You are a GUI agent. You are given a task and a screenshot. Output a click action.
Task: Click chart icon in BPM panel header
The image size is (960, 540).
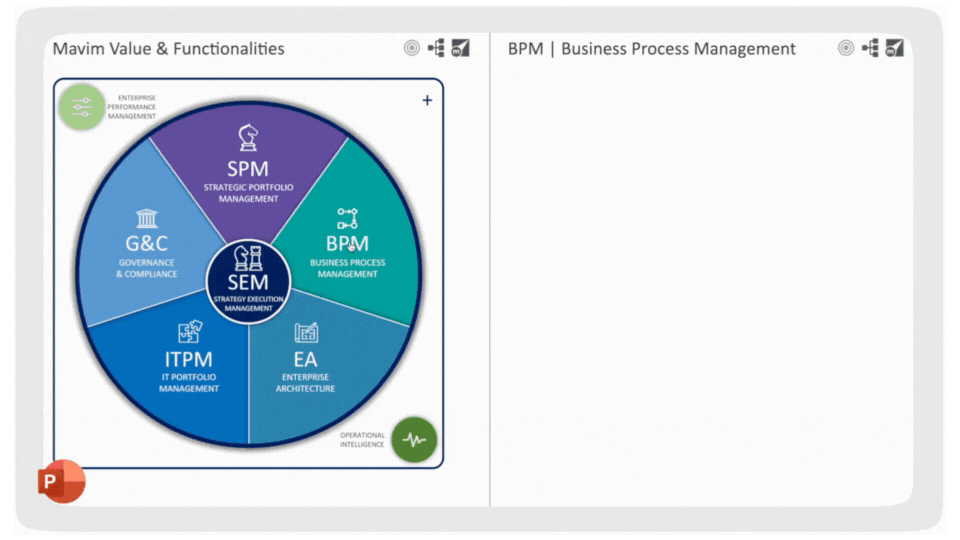(894, 48)
